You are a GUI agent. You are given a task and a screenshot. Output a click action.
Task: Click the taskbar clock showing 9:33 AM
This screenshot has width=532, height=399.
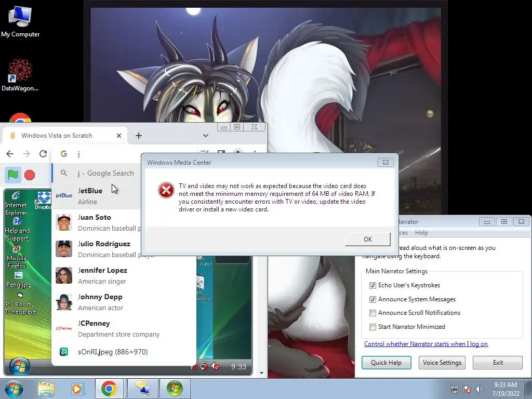[x=506, y=389]
